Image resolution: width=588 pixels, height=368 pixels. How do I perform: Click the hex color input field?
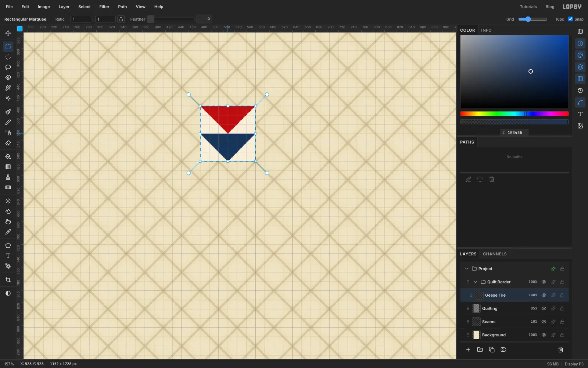(514, 132)
